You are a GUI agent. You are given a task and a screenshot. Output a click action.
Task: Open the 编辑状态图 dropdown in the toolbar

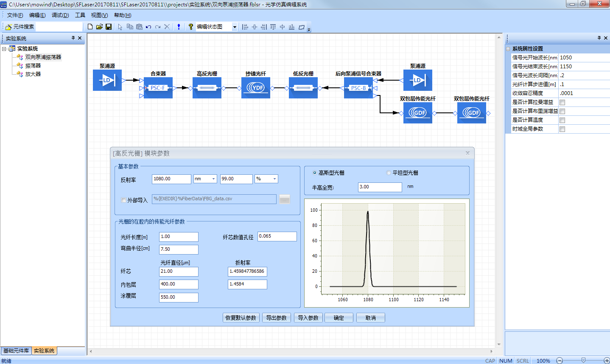234,27
